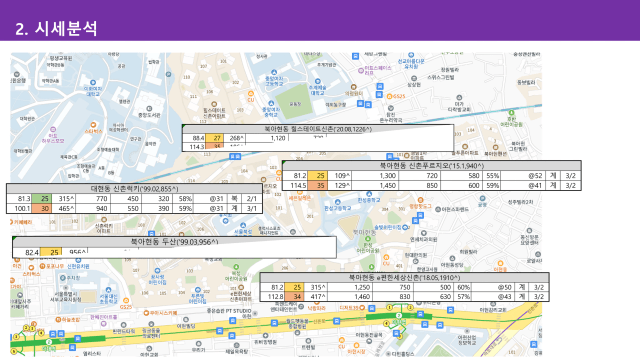Viewport: 640px width, 360px height.
Task: Click the '720' cell in 신촌푸르지오 table
Action: [x=420, y=176]
